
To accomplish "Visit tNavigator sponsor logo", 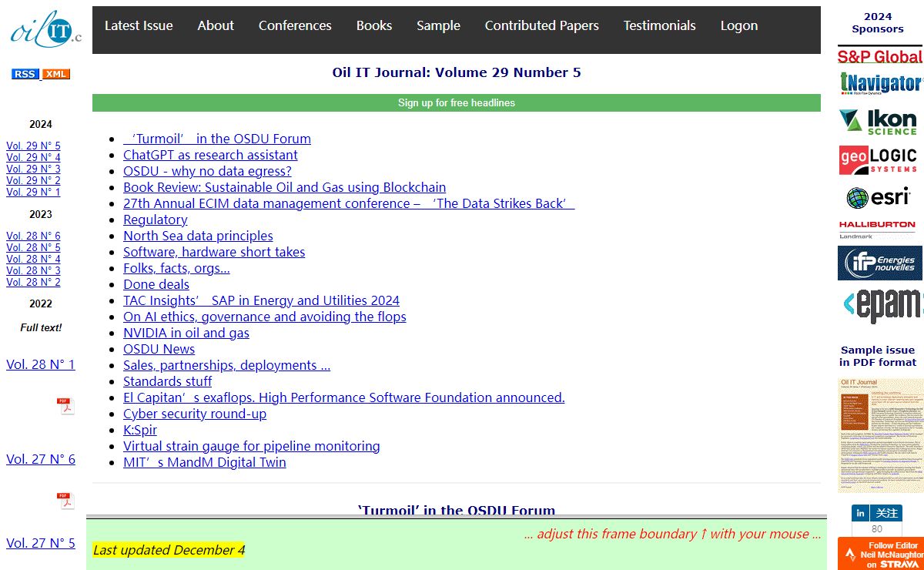I will [880, 83].
